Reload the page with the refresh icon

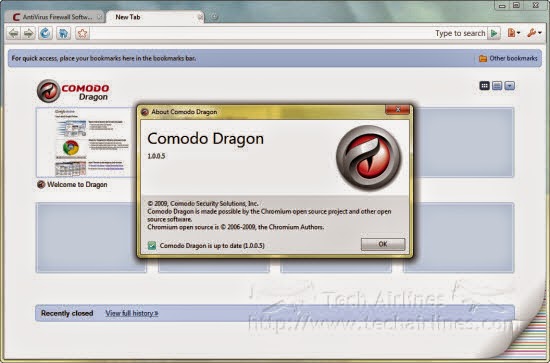pos(46,33)
